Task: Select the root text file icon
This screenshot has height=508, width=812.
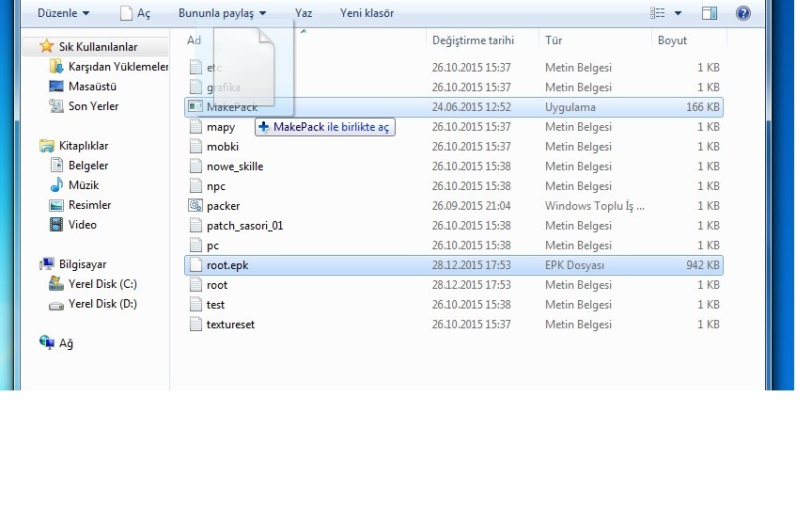Action: coord(195,284)
